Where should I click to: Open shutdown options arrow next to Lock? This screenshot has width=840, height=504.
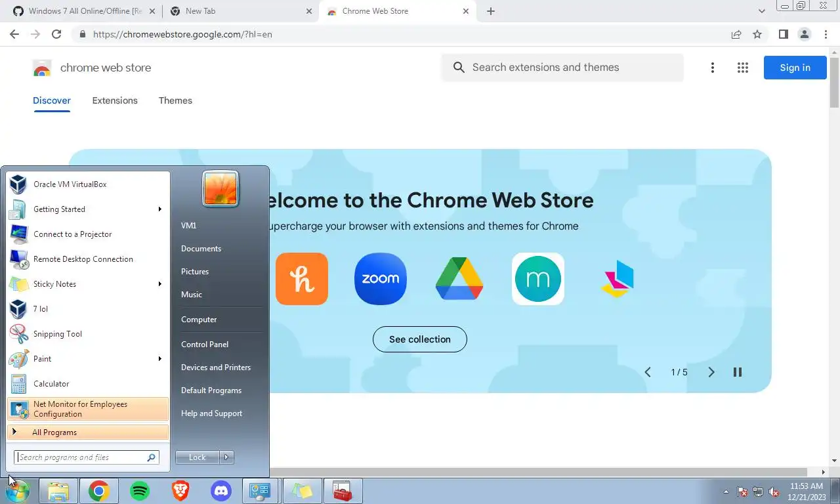point(226,457)
